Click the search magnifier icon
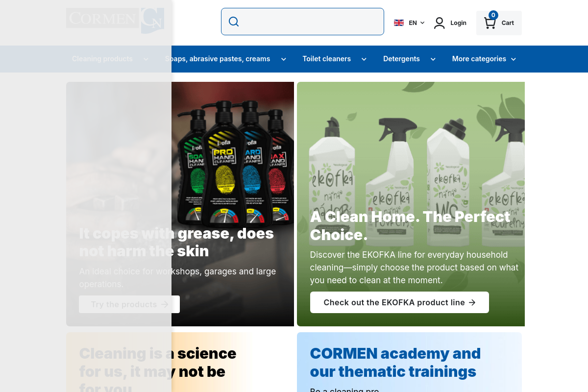This screenshot has width=588, height=392. coord(234,22)
